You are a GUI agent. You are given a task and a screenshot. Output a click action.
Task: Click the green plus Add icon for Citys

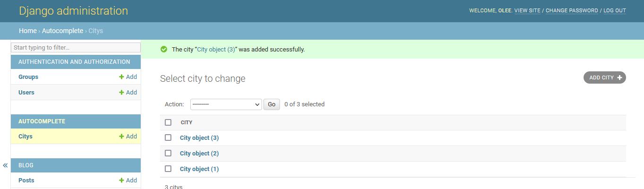click(121, 137)
